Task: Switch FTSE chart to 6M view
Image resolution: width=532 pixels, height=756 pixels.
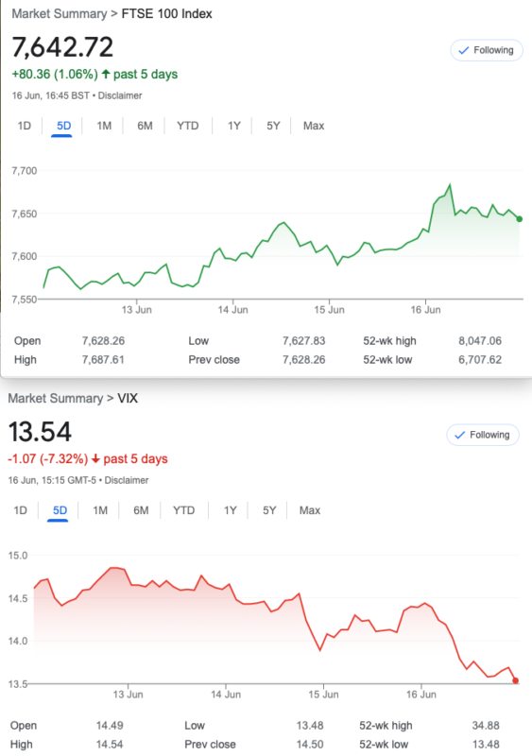Action: 145,126
